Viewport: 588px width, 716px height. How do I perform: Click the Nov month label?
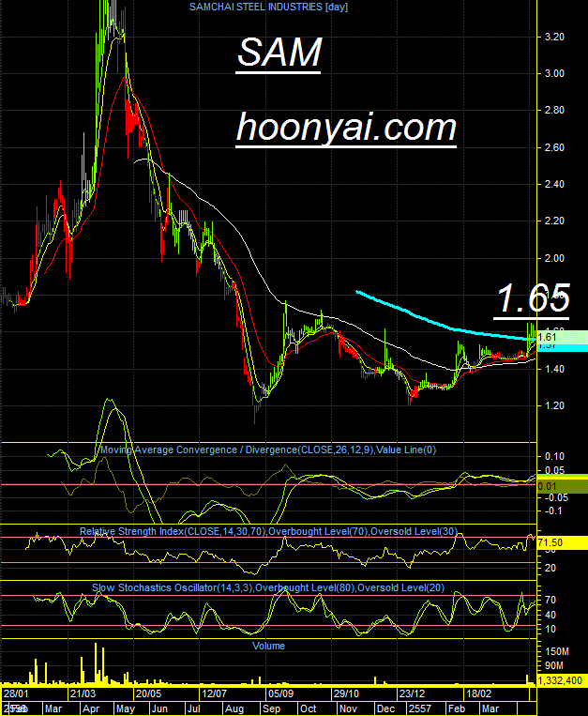(x=349, y=709)
